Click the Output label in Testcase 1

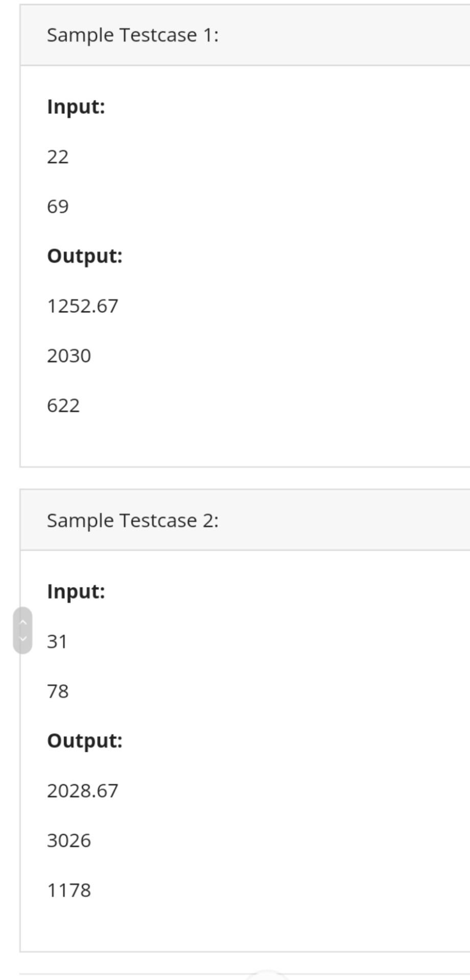(85, 256)
